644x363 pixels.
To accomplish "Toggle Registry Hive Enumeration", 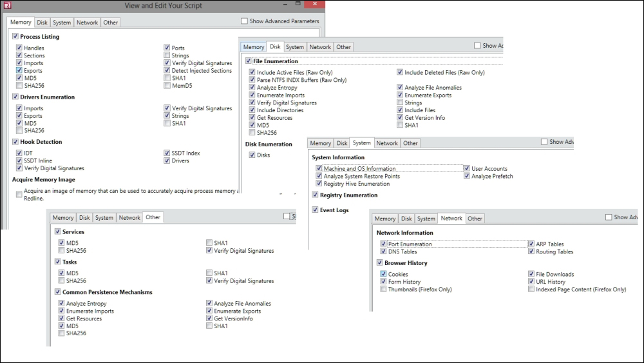I will [319, 183].
